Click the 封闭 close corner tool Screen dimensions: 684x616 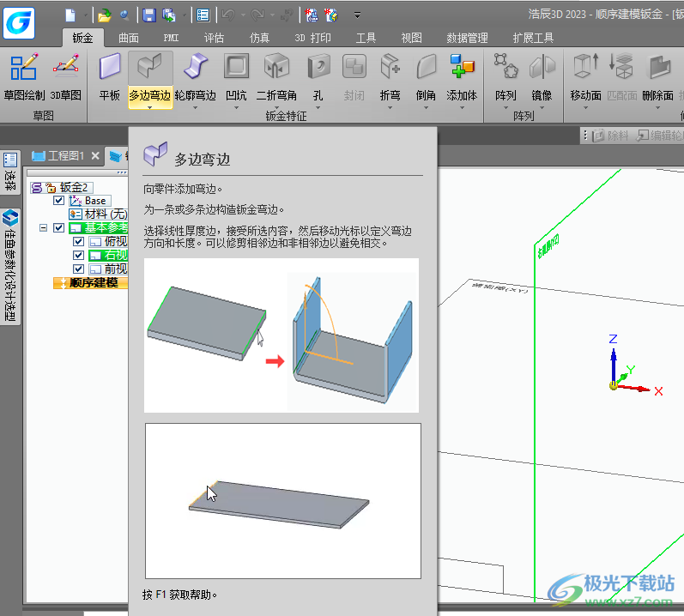[x=354, y=77]
